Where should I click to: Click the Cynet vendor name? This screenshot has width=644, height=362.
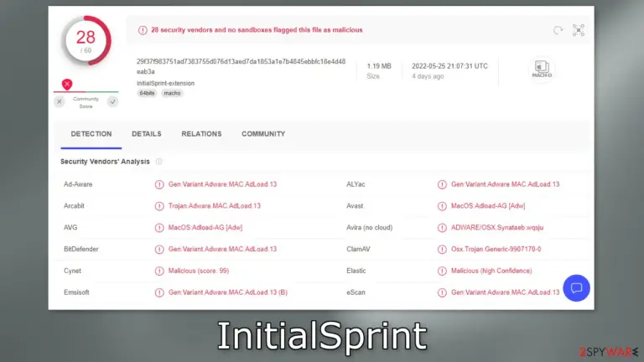pos(72,271)
